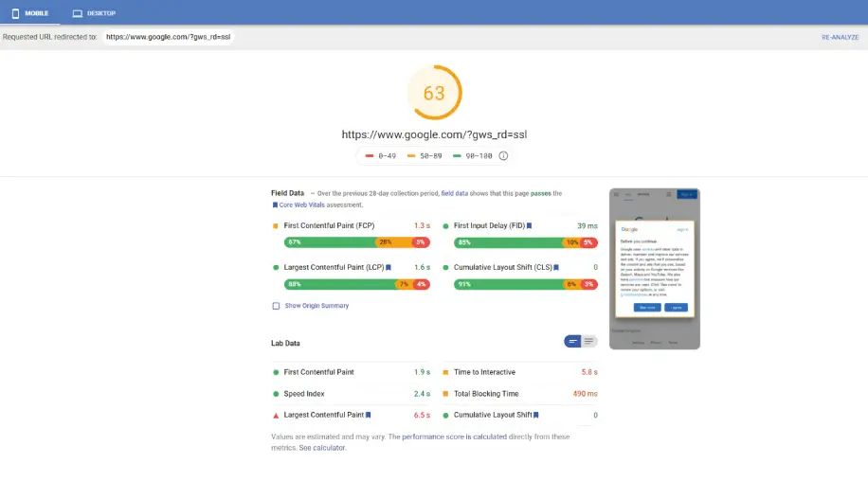The height and width of the screenshot is (499, 868).
Task: Switch to the MOBILE tab
Action: [30, 12]
